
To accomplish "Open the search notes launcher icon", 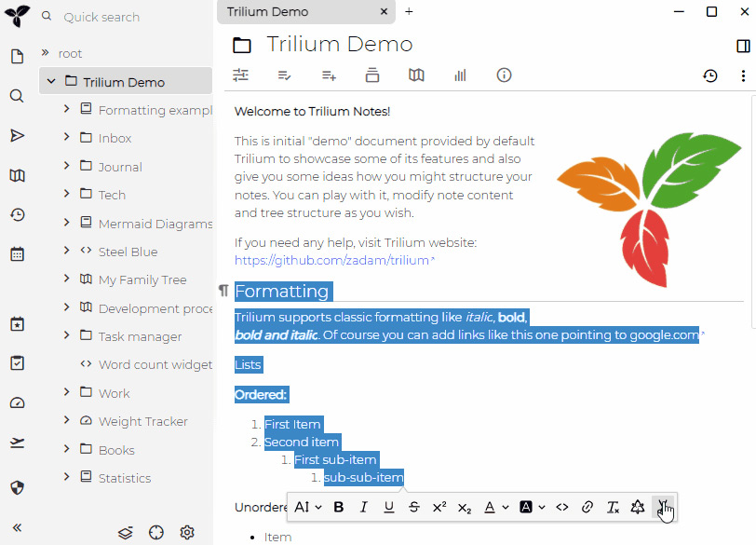I will tap(17, 96).
